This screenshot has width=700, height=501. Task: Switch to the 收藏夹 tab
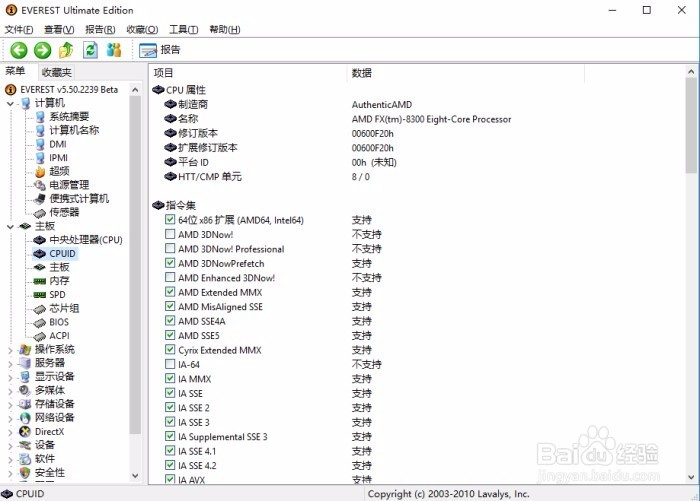56,72
